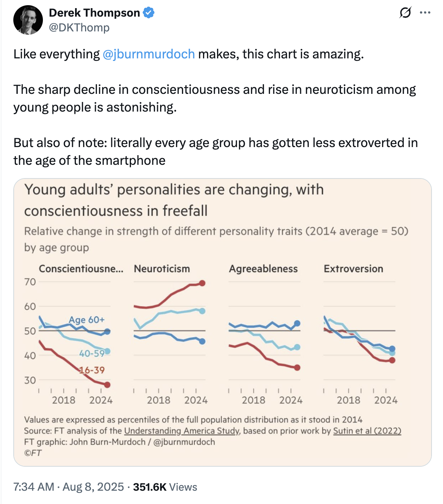Click the red endpoint dot in Neuroticism chart
443x504 pixels.
[x=202, y=283]
